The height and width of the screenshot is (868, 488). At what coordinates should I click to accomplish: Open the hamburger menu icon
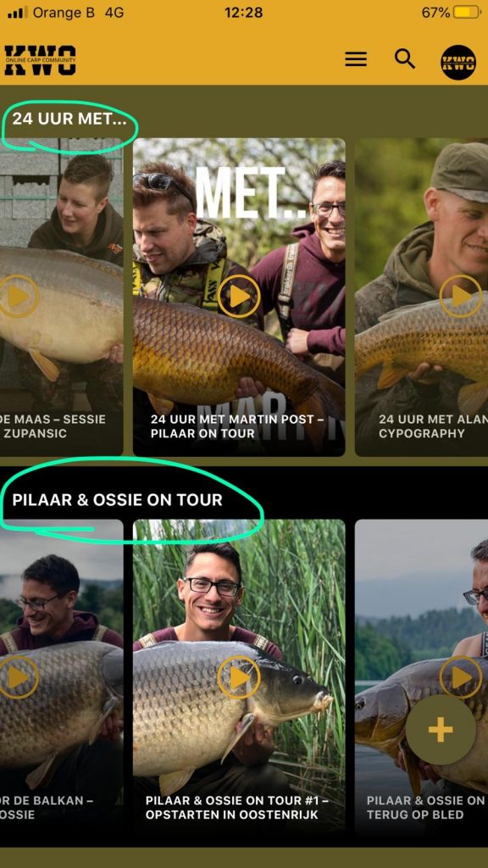coord(356,59)
